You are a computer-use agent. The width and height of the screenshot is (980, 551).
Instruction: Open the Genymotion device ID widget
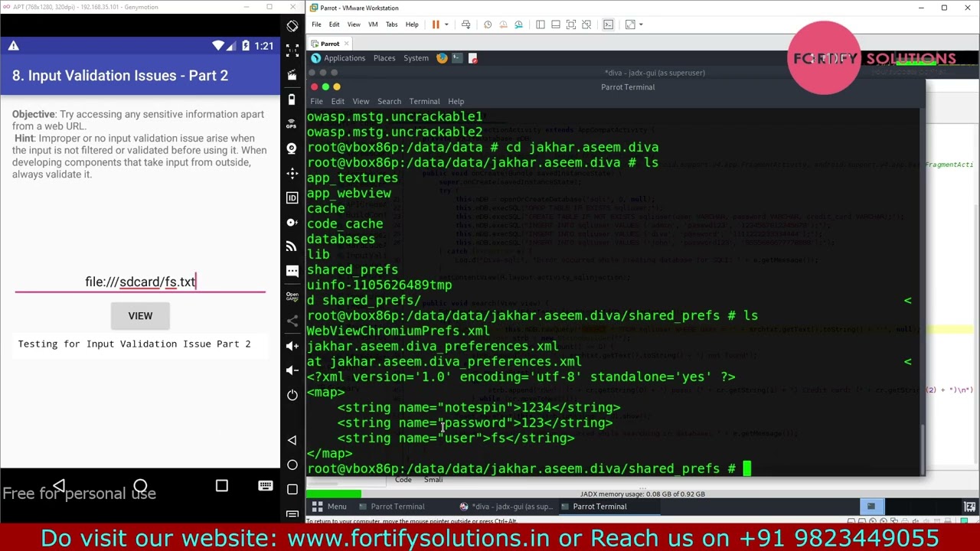292,197
